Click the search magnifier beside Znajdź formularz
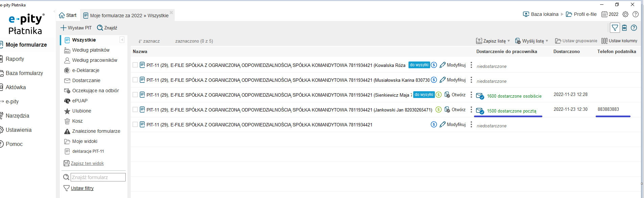The height and width of the screenshot is (198, 644). pos(66,177)
